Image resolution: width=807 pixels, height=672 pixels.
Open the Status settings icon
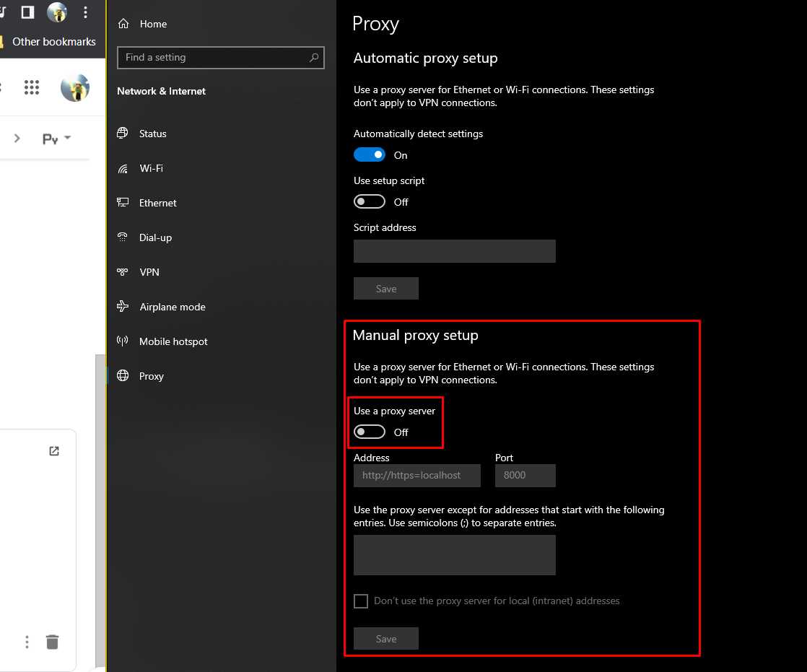pos(122,133)
